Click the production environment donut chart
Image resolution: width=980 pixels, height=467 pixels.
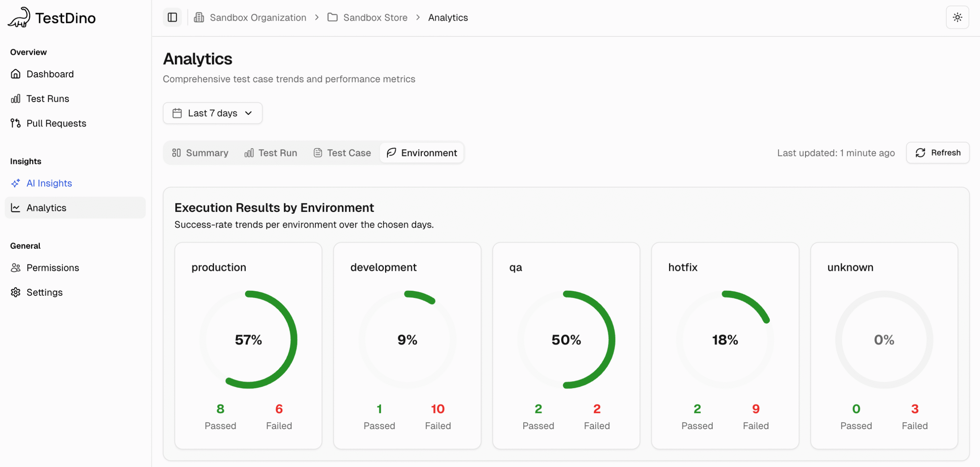(x=248, y=339)
